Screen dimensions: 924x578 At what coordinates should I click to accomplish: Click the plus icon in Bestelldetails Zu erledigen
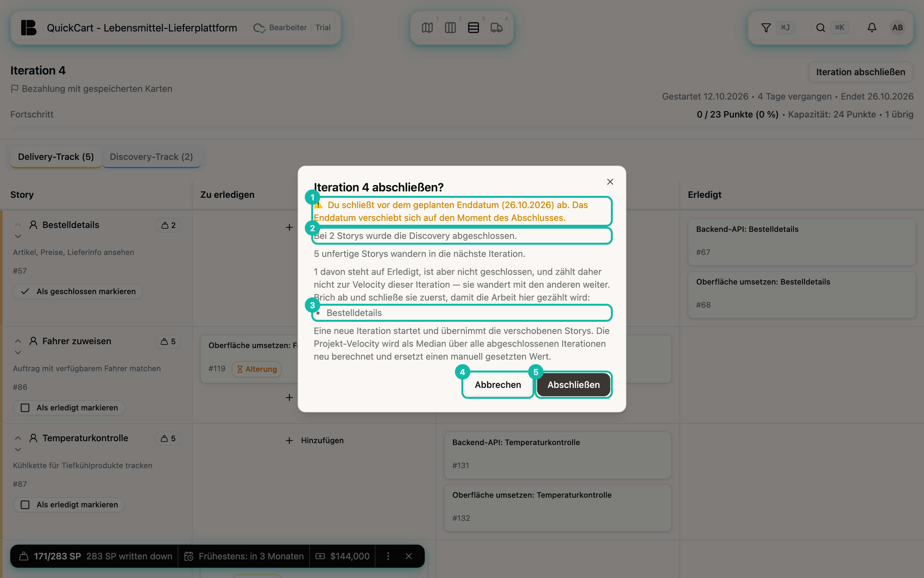289,227
